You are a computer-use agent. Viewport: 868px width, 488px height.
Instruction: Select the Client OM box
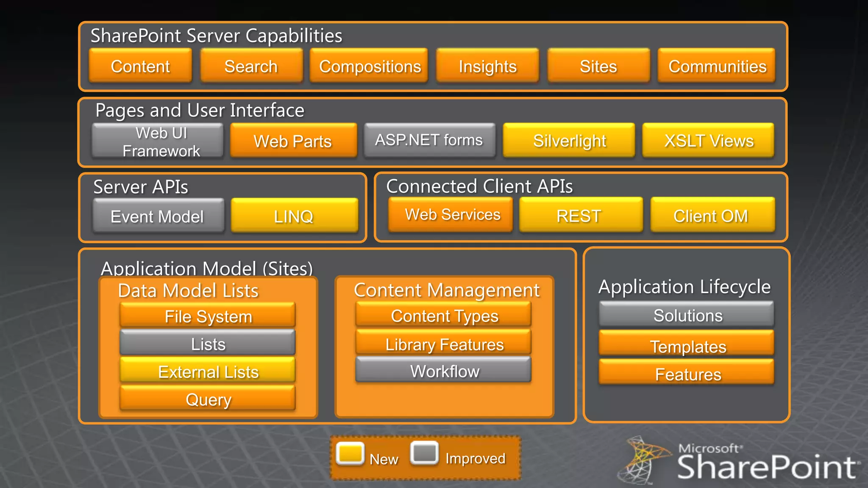coord(712,215)
